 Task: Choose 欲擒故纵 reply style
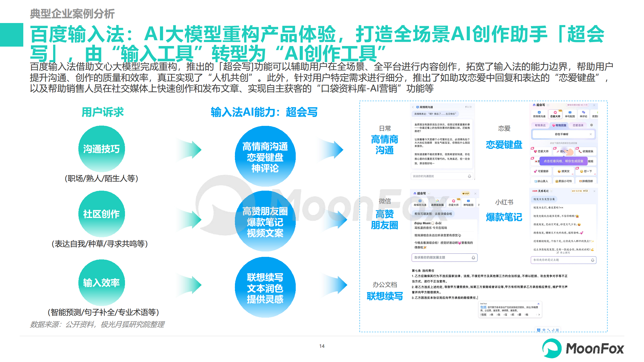(586, 151)
